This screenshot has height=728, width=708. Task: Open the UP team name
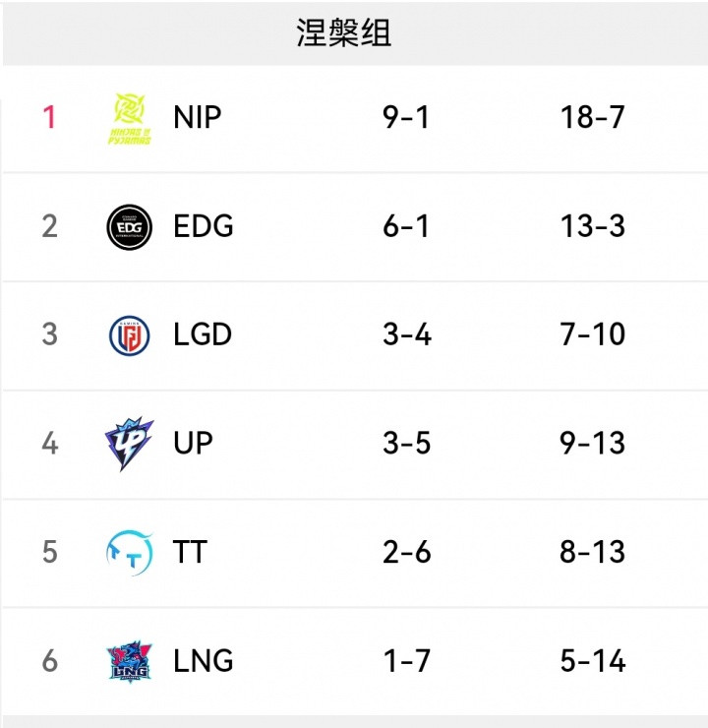point(193,444)
